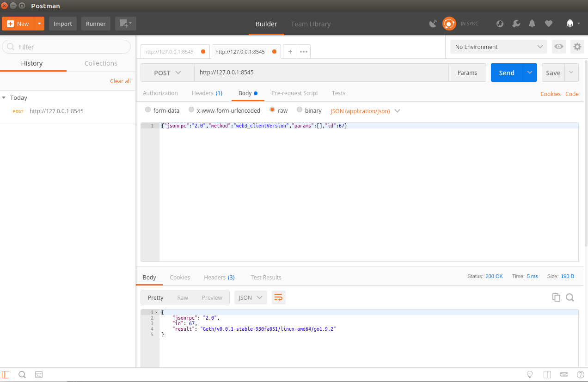The width and height of the screenshot is (588, 382).
Task: Add a new request tab with plus
Action: [x=290, y=52]
